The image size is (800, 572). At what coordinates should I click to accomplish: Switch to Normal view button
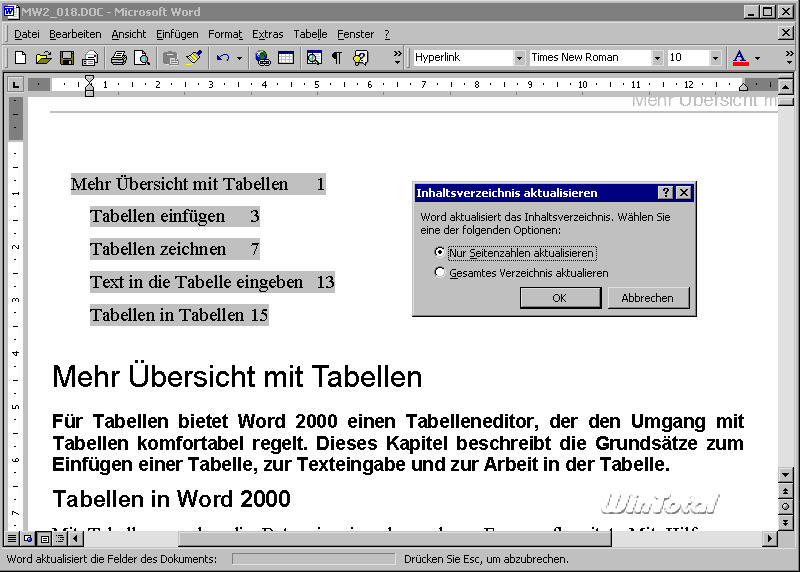(12, 538)
